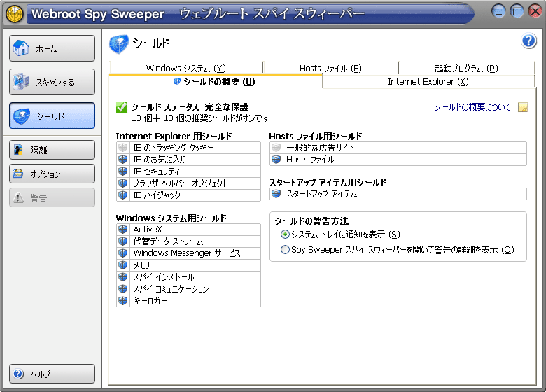
Task: Click the green checkmark shield status icon
Action: [122, 107]
